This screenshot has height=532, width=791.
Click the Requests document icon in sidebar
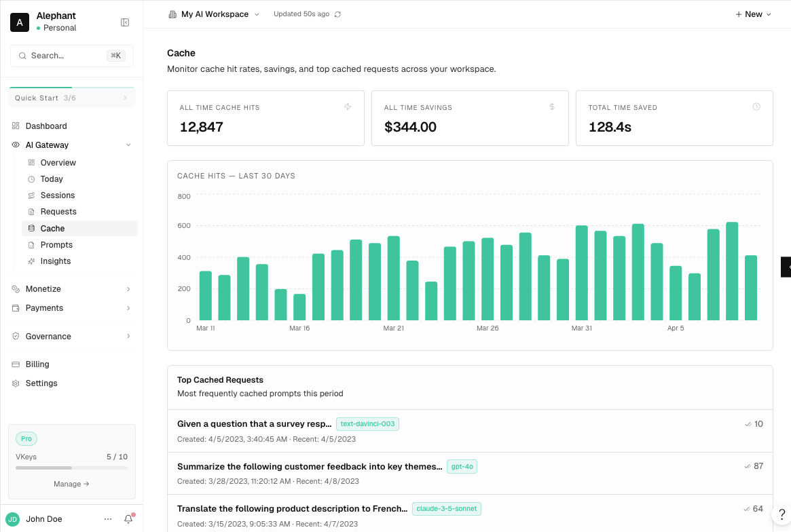31,212
